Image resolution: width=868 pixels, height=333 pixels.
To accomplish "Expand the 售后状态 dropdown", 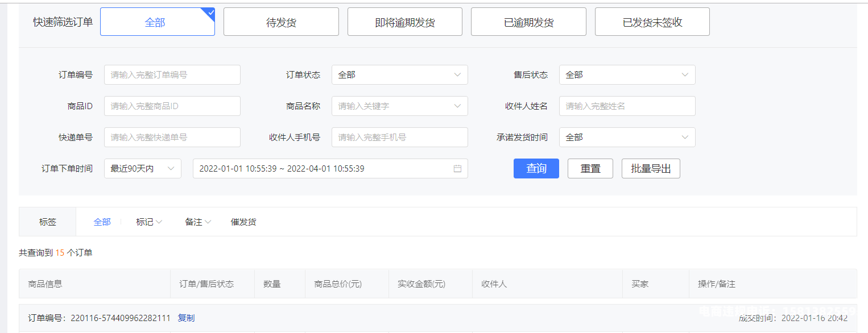I will (627, 75).
